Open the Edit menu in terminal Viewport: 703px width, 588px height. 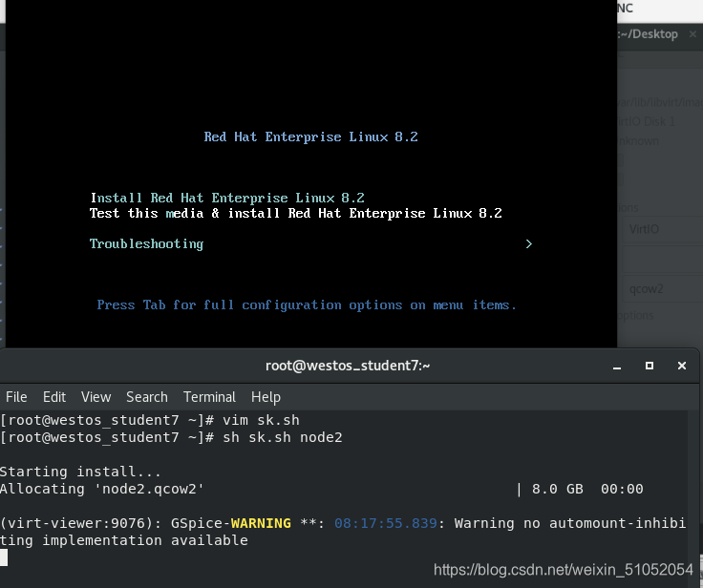(54, 397)
